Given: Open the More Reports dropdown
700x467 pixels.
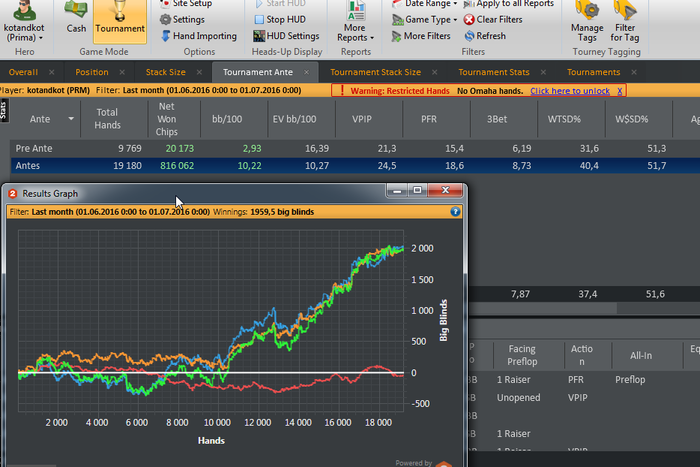Looking at the screenshot, I should (x=355, y=22).
